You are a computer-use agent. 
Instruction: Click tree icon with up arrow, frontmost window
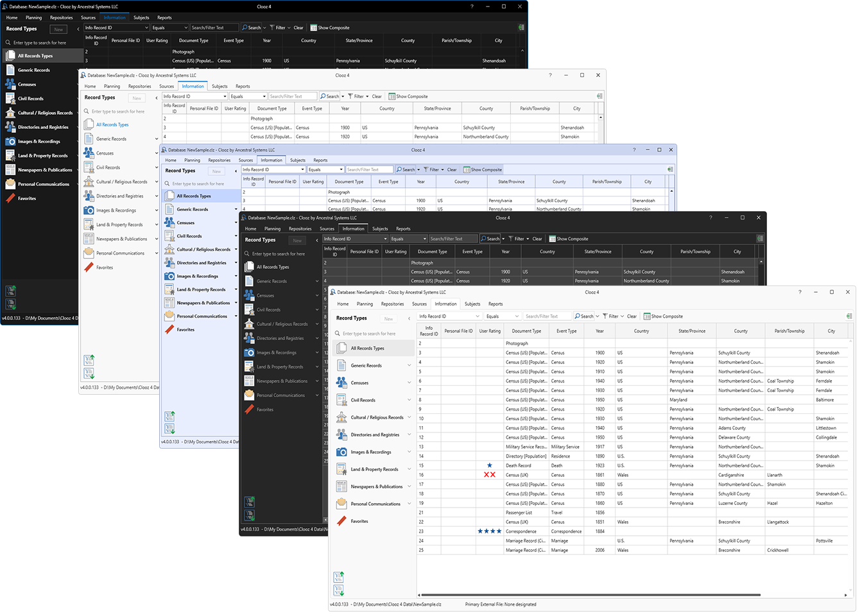pos(339,577)
